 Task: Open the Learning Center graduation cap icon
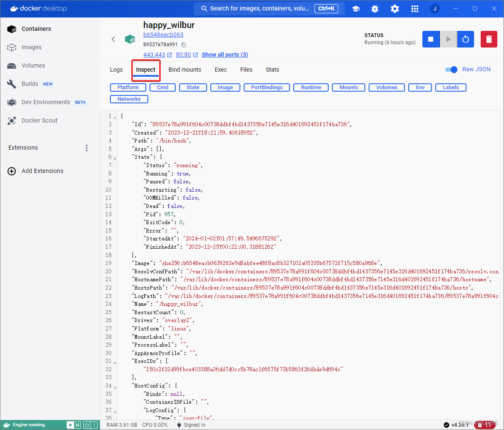point(356,9)
